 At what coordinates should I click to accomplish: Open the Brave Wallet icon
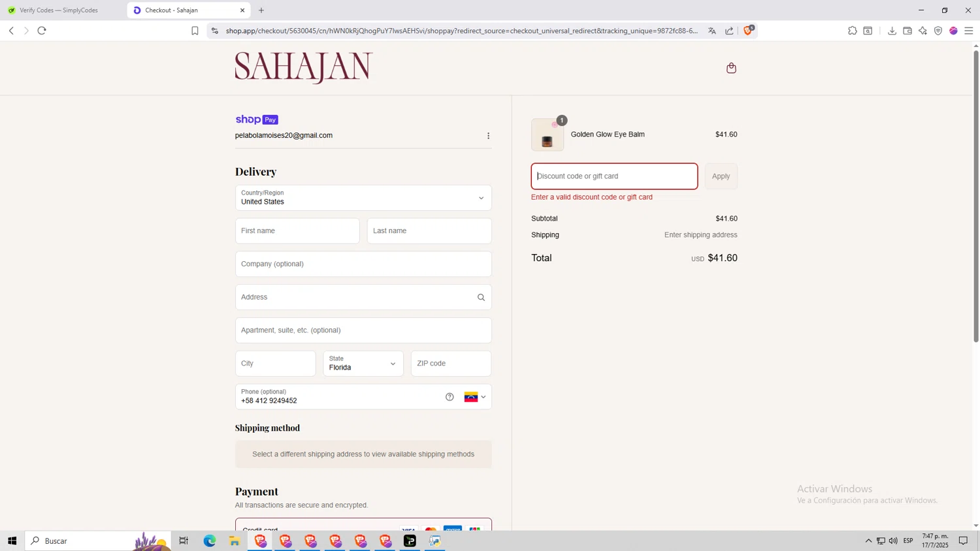click(x=907, y=31)
